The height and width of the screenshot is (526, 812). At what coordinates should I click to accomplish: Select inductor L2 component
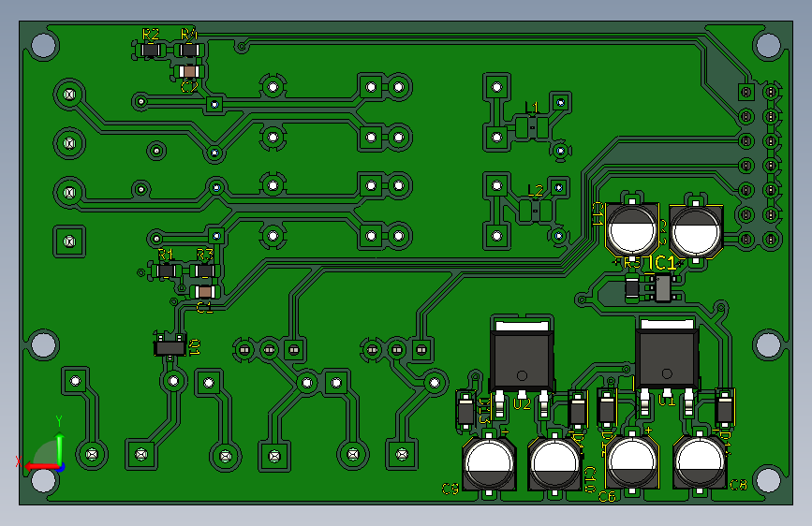tap(536, 211)
